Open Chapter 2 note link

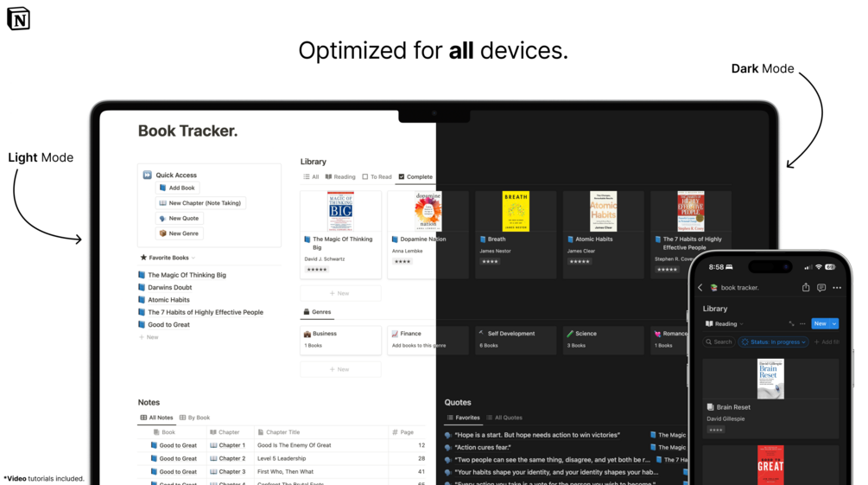click(227, 458)
